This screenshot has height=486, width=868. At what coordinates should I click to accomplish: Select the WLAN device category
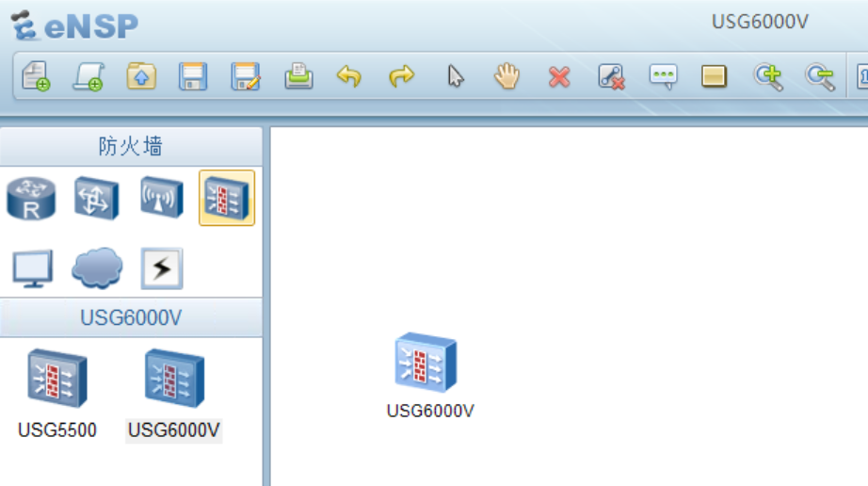[x=162, y=198]
